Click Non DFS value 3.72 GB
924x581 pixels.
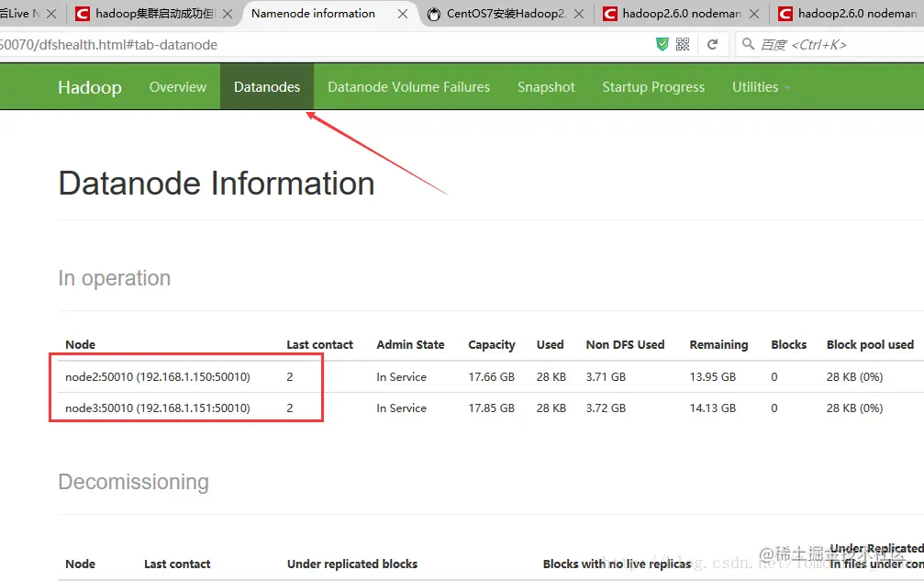pyautogui.click(x=606, y=408)
